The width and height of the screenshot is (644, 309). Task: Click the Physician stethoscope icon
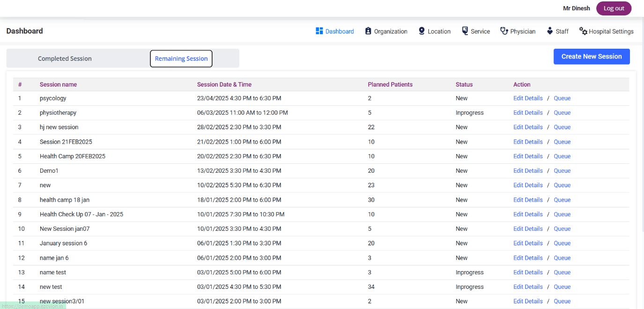point(504,31)
